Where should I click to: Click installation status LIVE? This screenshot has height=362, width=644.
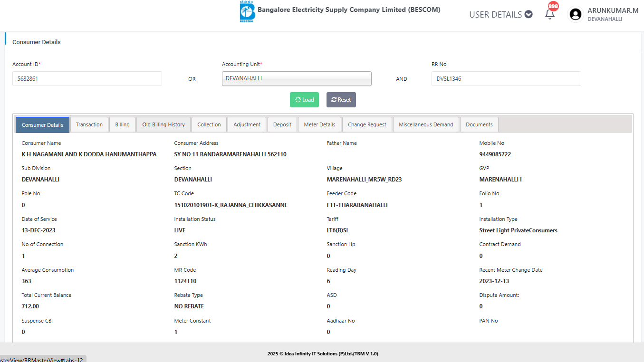pos(180,230)
